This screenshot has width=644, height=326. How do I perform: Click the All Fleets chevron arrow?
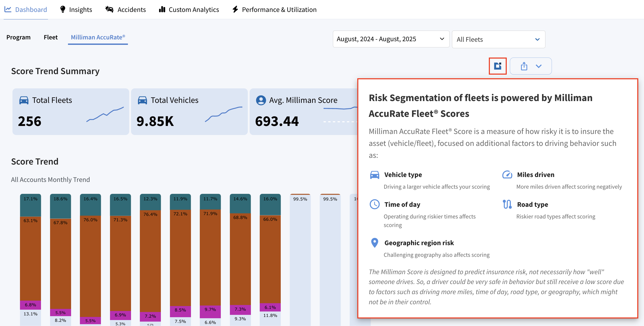pos(537,39)
